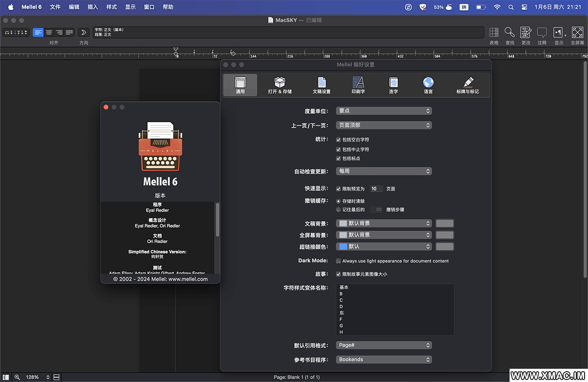Image resolution: width=588 pixels, height=382 pixels.
Task: Open the 窗口 menu
Action: click(x=149, y=7)
